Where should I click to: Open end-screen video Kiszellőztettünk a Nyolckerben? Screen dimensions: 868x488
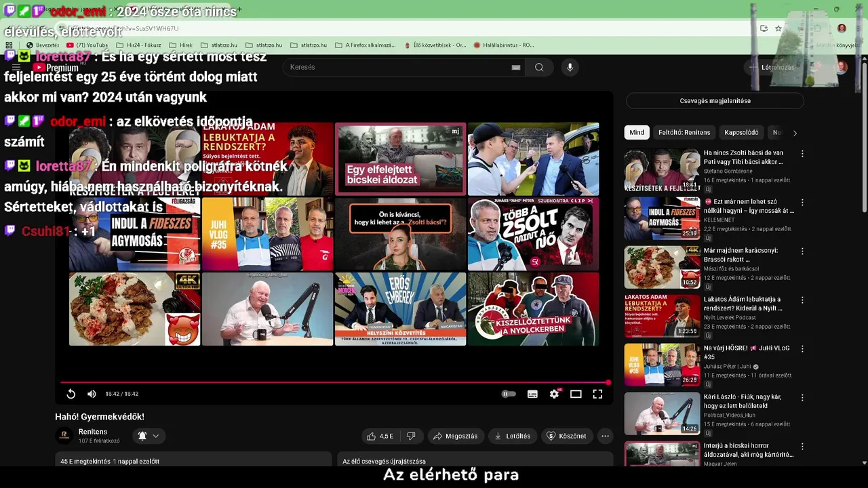pos(533,309)
